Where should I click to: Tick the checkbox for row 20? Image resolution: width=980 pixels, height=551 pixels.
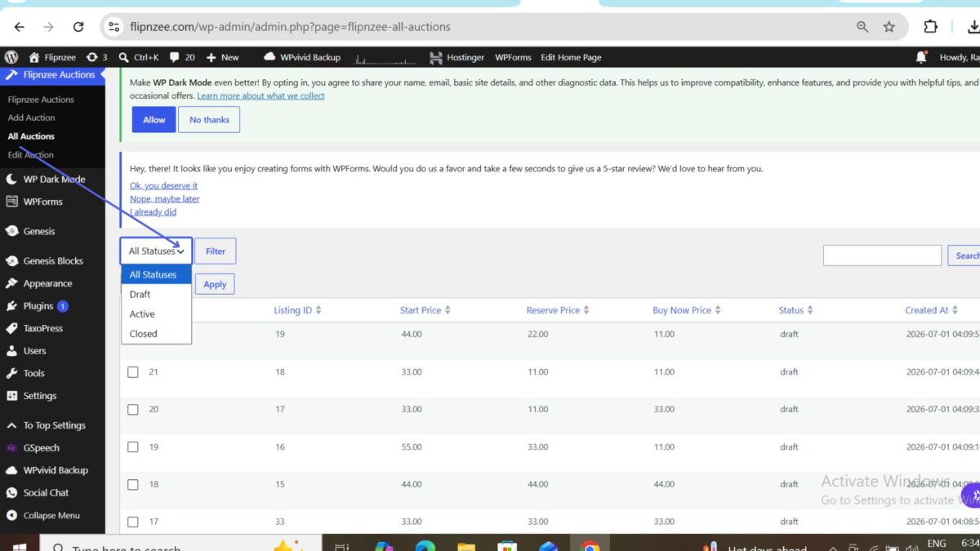(x=133, y=410)
